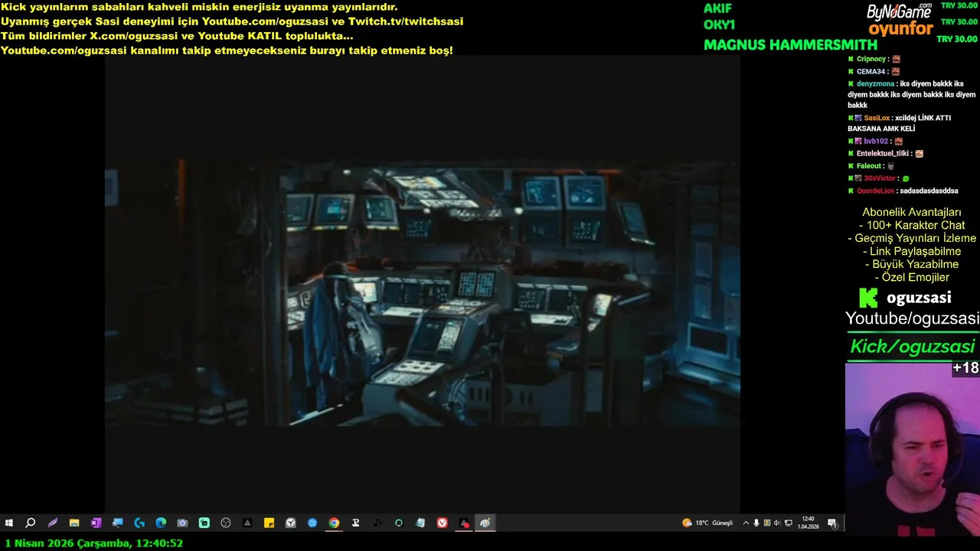Open Sticky Notes from the taskbar
The height and width of the screenshot is (551, 980).
pos(269,523)
